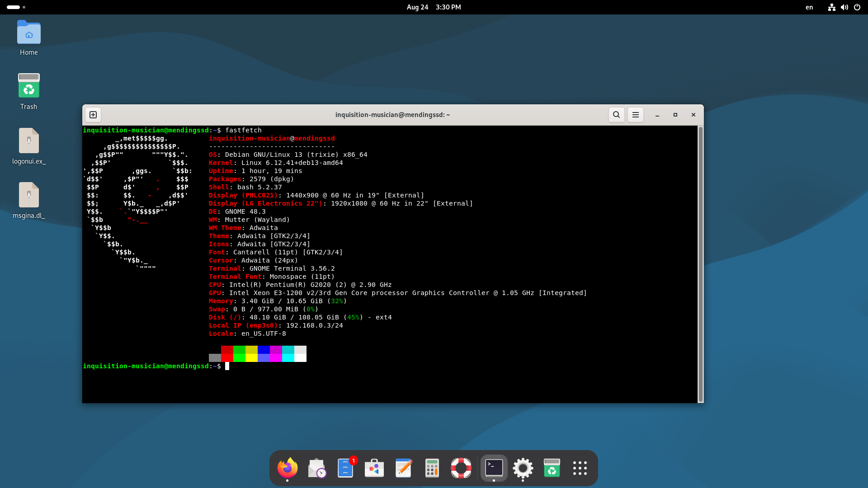Image resolution: width=868 pixels, height=488 pixels.
Task: Minimize the terminal window
Action: tap(657, 115)
